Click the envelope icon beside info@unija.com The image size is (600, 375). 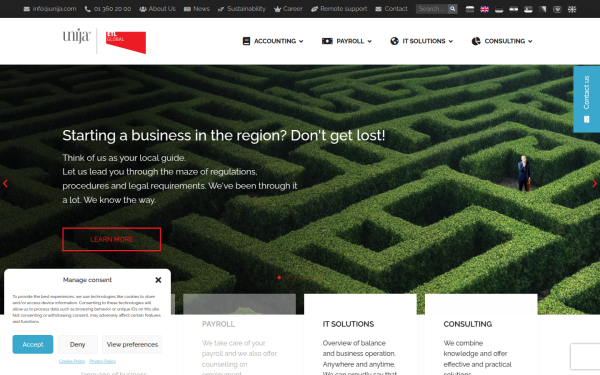point(26,9)
